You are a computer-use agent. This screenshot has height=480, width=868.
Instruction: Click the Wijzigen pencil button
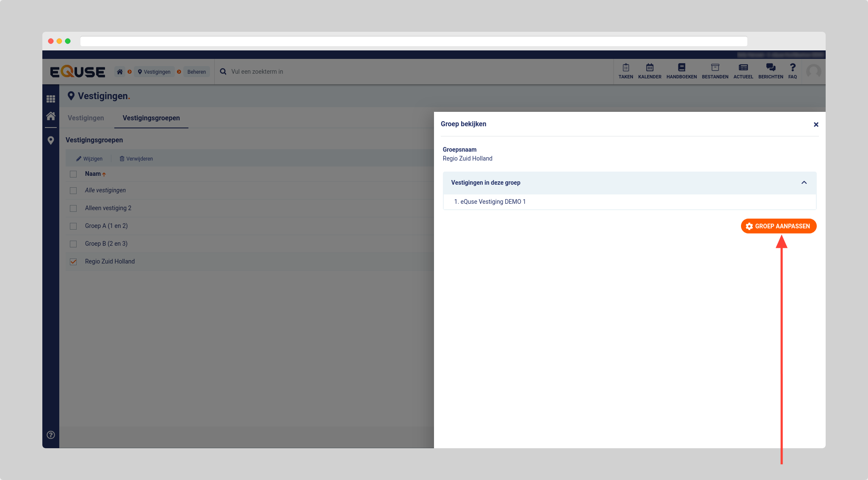89,159
